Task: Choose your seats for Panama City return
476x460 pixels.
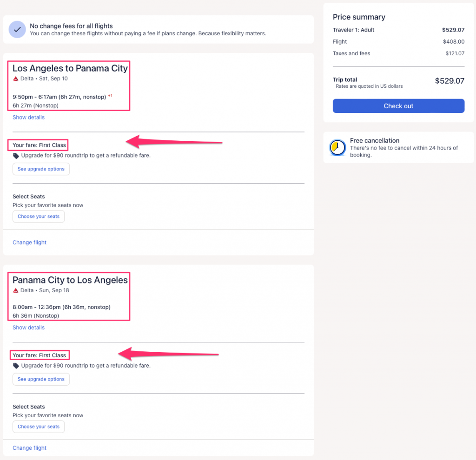Action: click(x=39, y=427)
